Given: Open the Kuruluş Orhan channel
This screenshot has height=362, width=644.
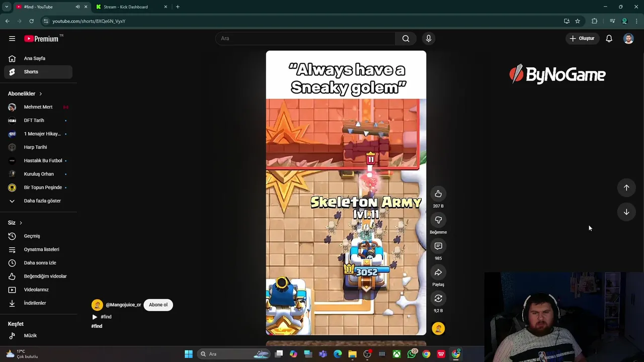Looking at the screenshot, I should [38, 174].
